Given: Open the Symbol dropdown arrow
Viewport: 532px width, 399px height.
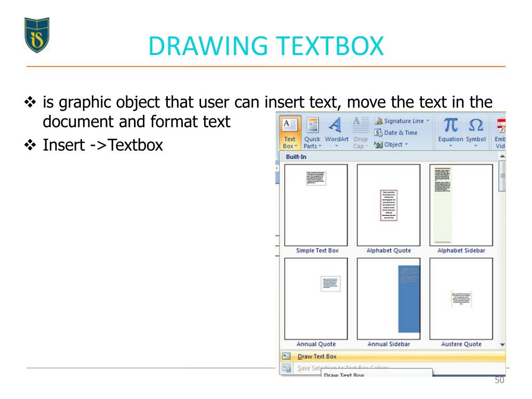Looking at the screenshot, I should tap(476, 146).
